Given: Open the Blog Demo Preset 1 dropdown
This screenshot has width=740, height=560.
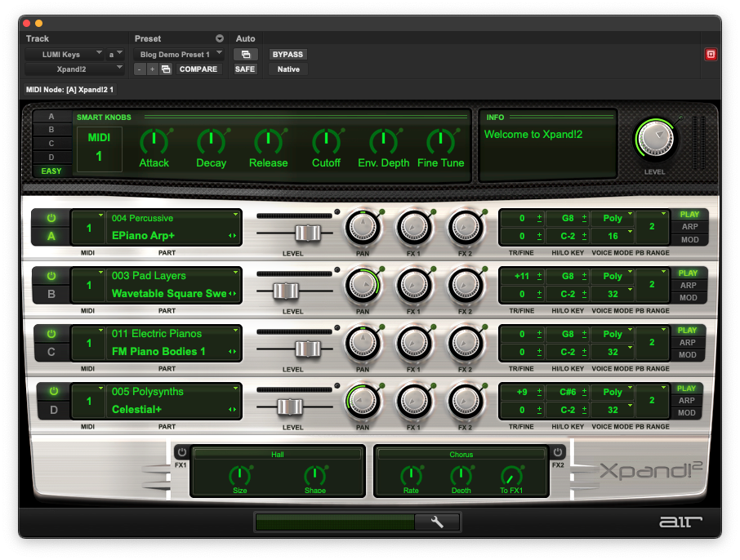Looking at the screenshot, I should [180, 55].
